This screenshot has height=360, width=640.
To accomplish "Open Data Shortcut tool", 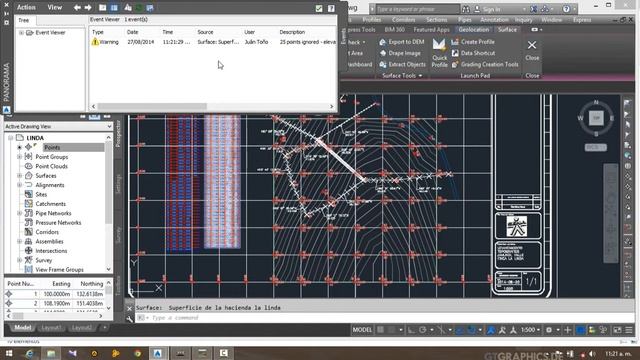I will 473,53.
